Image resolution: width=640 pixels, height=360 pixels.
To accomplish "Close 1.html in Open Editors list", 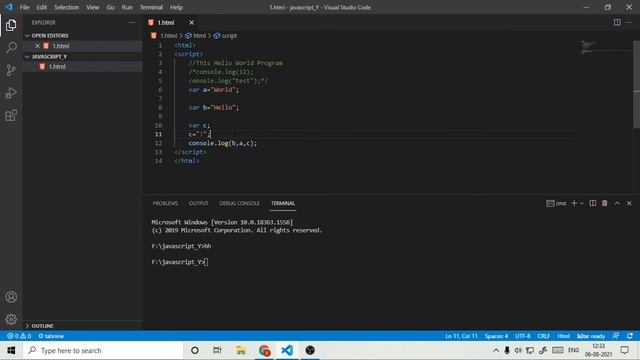I will point(37,46).
